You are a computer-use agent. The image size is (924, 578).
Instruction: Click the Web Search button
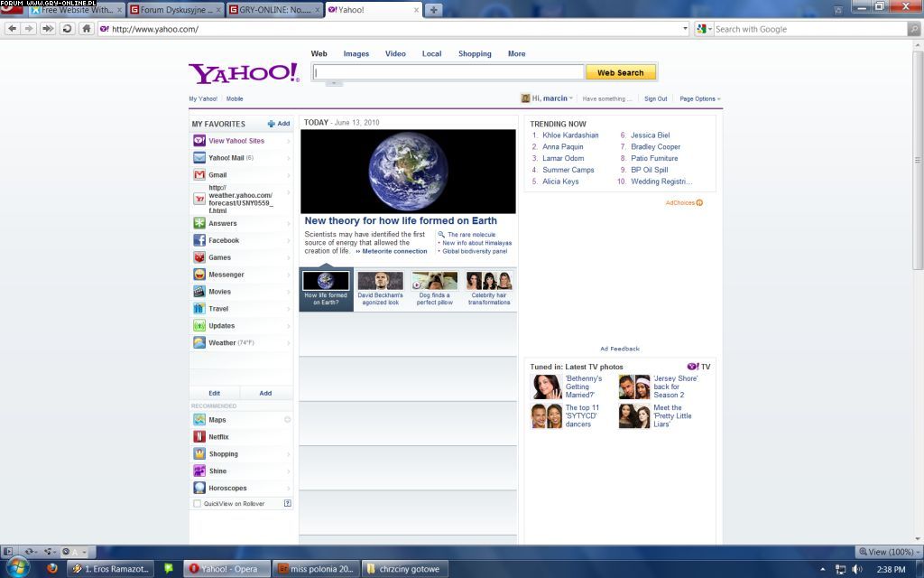click(x=621, y=72)
